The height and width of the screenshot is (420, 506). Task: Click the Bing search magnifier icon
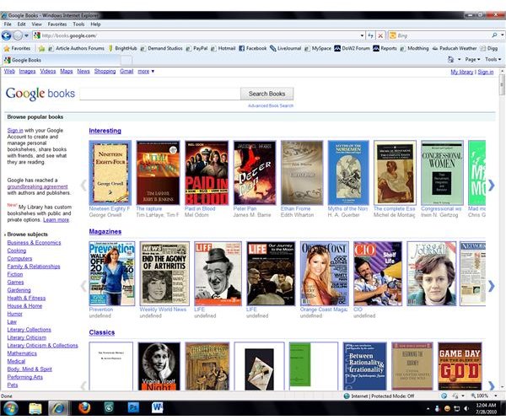pyautogui.click(x=494, y=35)
